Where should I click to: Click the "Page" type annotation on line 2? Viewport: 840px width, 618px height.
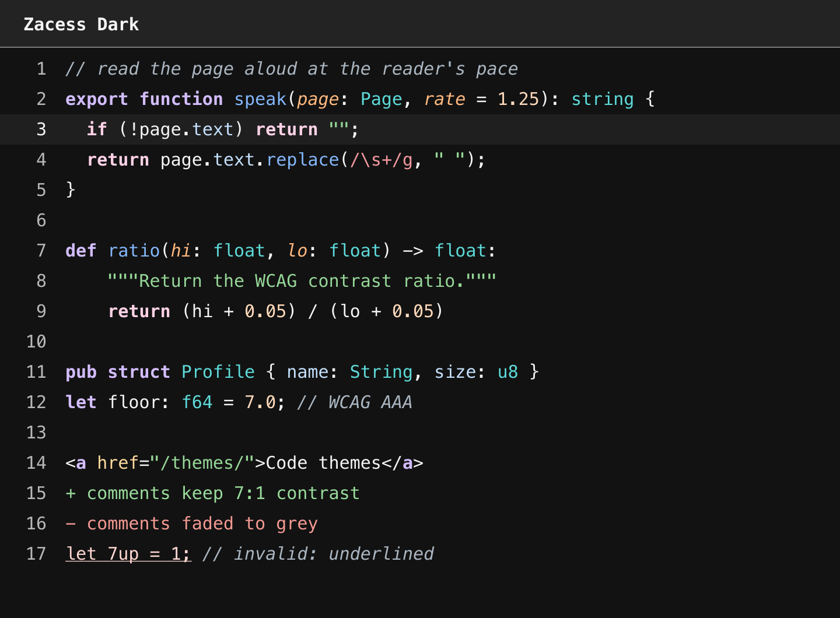[x=381, y=99]
